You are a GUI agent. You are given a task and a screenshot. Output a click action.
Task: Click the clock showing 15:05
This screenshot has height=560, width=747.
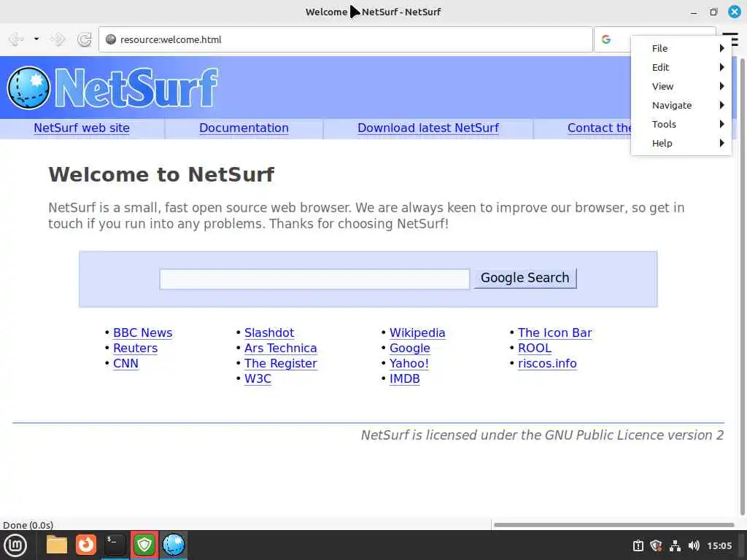coord(719,545)
